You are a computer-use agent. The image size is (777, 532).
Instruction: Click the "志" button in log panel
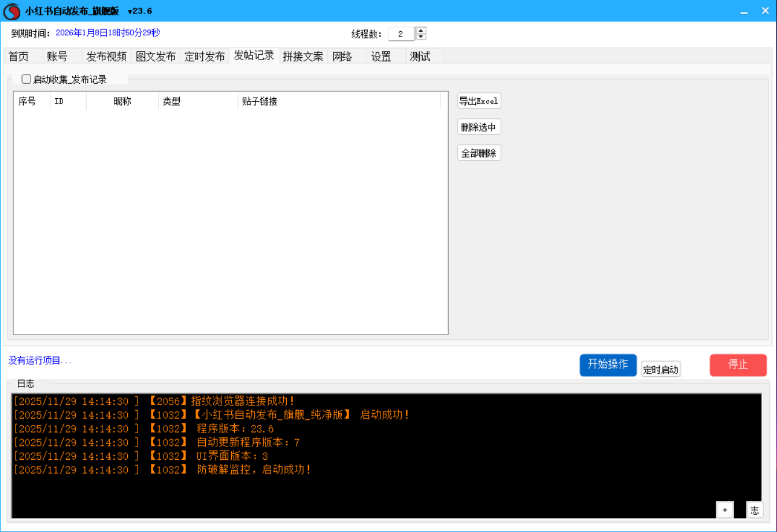tap(754, 509)
